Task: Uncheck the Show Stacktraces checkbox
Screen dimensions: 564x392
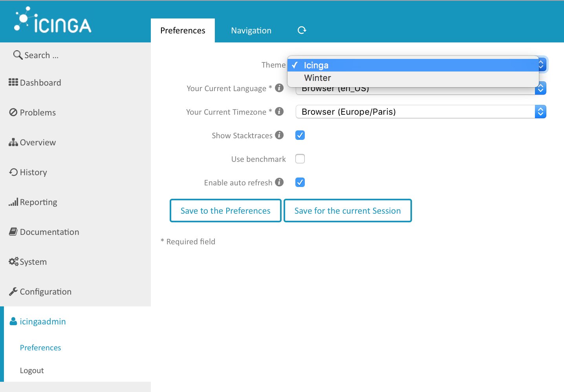Action: [x=300, y=135]
